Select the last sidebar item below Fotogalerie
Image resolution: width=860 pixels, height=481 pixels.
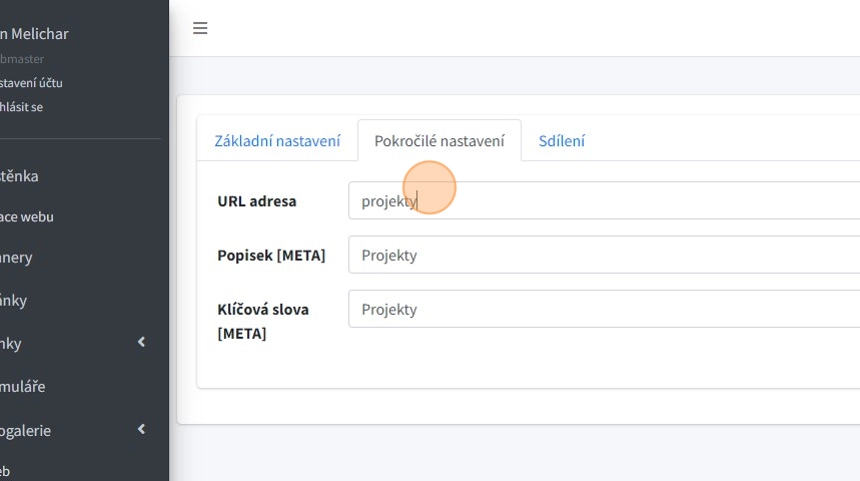pos(6,471)
